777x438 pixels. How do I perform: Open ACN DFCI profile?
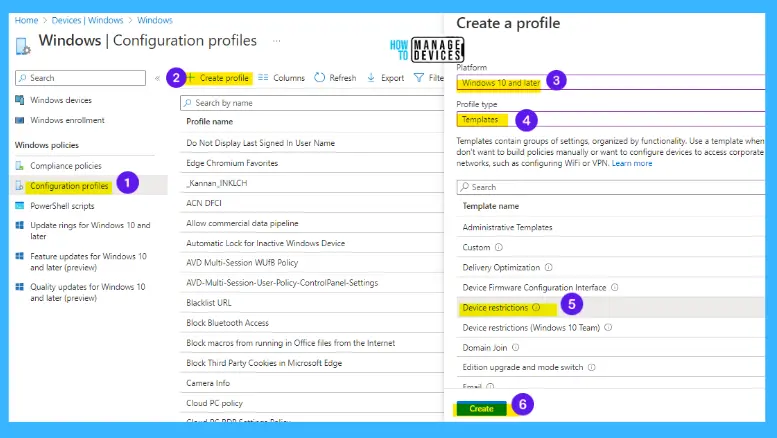coord(204,203)
